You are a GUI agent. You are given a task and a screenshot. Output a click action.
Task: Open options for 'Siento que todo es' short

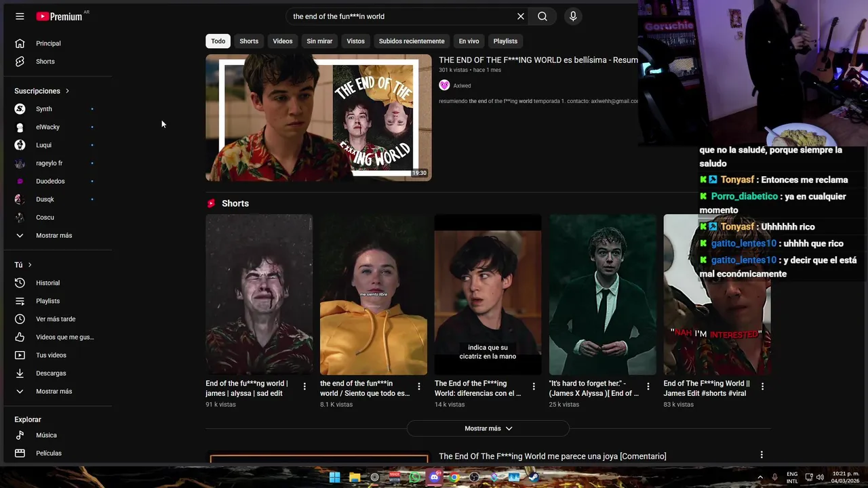(419, 386)
